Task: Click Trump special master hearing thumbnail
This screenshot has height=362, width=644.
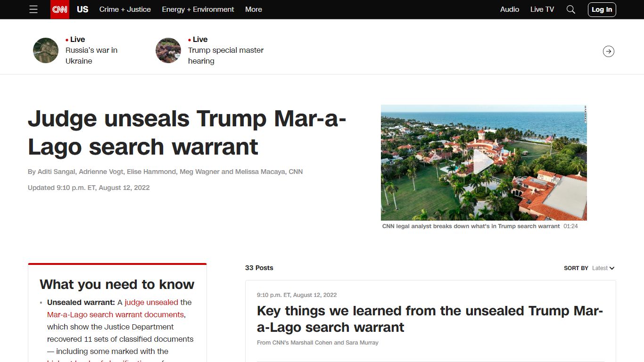Action: pyautogui.click(x=168, y=50)
